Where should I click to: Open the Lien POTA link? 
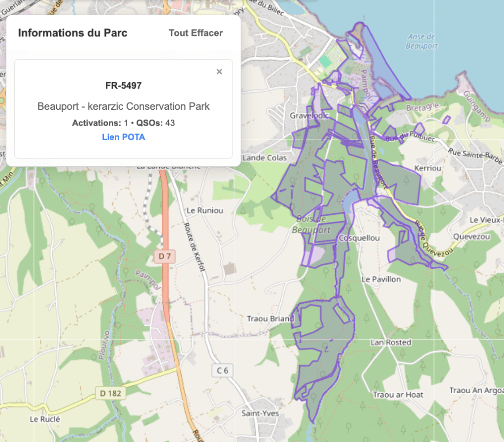[x=123, y=137]
